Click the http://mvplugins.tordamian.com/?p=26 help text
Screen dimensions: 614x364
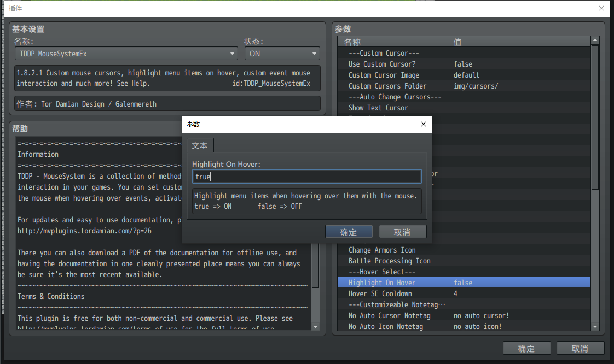(x=85, y=231)
